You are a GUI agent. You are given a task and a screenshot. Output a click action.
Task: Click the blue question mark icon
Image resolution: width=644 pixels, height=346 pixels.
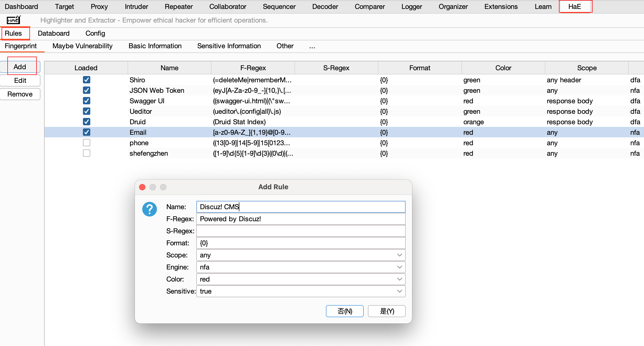[149, 209]
